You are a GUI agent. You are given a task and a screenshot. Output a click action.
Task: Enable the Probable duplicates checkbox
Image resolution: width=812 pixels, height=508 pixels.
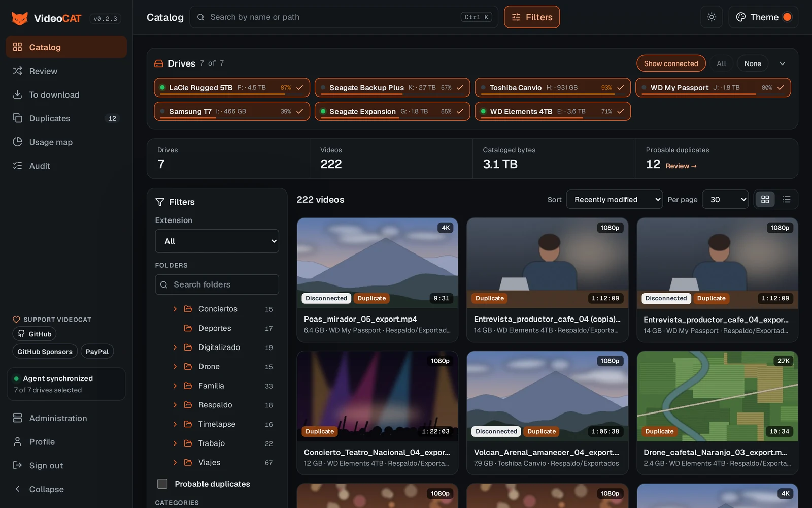[162, 484]
